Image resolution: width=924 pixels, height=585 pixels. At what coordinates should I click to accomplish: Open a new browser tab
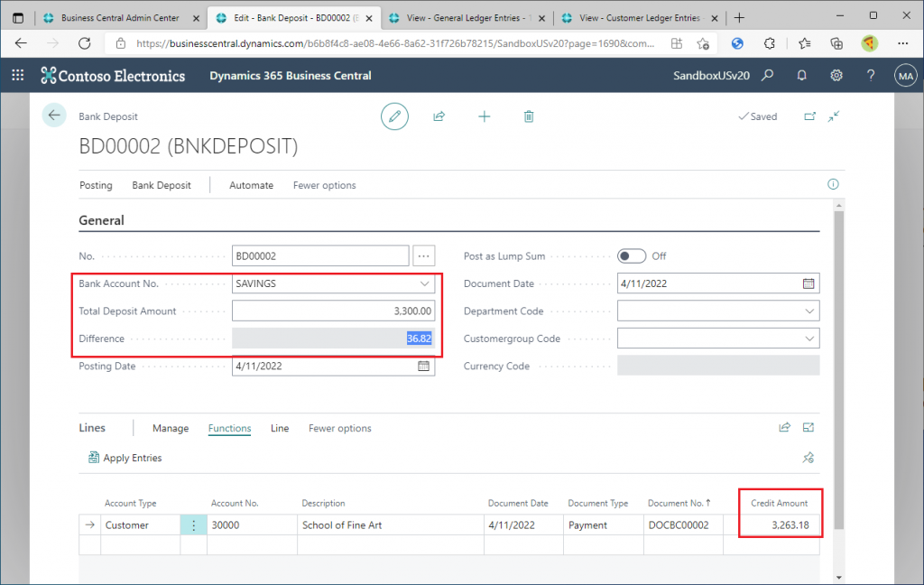click(739, 18)
